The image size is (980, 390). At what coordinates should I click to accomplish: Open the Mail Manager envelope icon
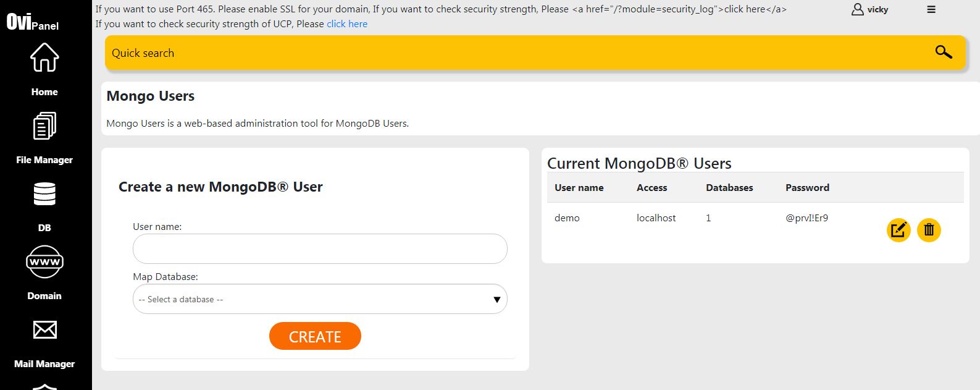tap(44, 330)
